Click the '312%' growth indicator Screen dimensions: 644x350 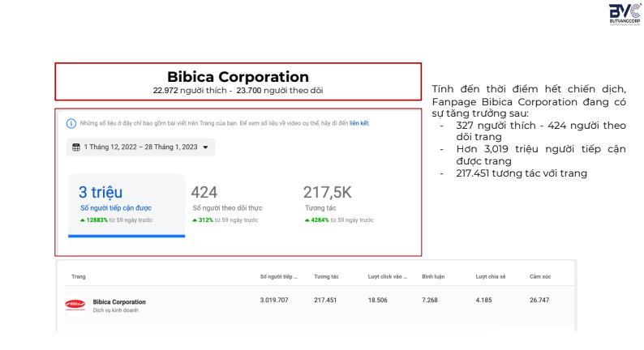[x=203, y=220]
